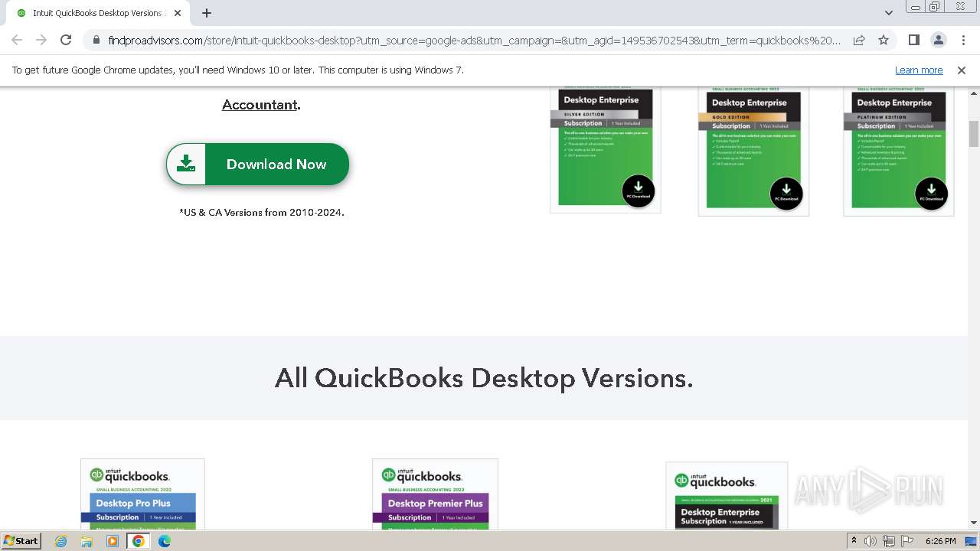Viewport: 980px width, 551px height.
Task: Click PC Download icon on Platinum Edition
Action: tap(931, 193)
